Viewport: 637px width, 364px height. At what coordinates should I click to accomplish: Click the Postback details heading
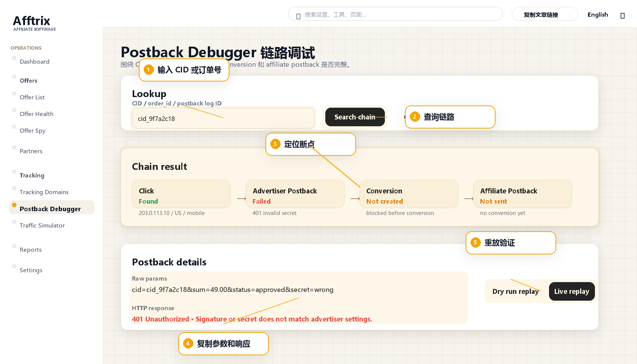click(x=169, y=262)
